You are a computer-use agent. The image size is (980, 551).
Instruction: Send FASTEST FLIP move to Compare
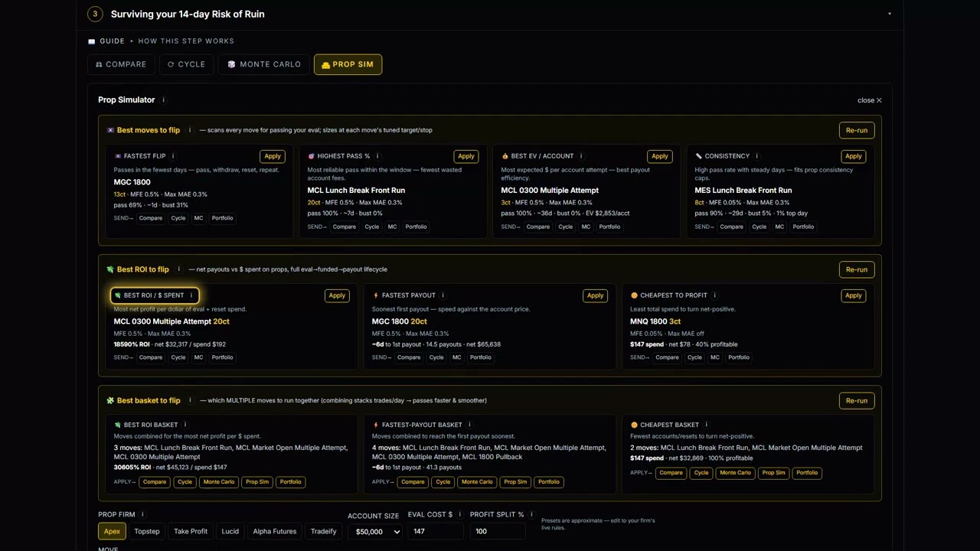151,218
